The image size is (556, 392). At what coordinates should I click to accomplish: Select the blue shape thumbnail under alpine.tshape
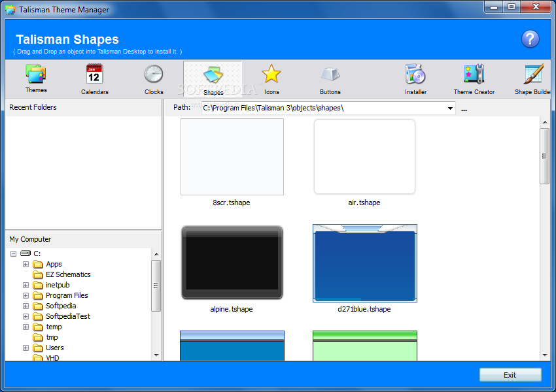(x=232, y=346)
